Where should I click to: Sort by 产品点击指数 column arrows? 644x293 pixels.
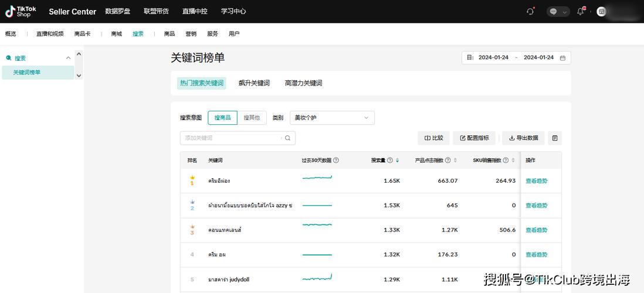(x=455, y=161)
